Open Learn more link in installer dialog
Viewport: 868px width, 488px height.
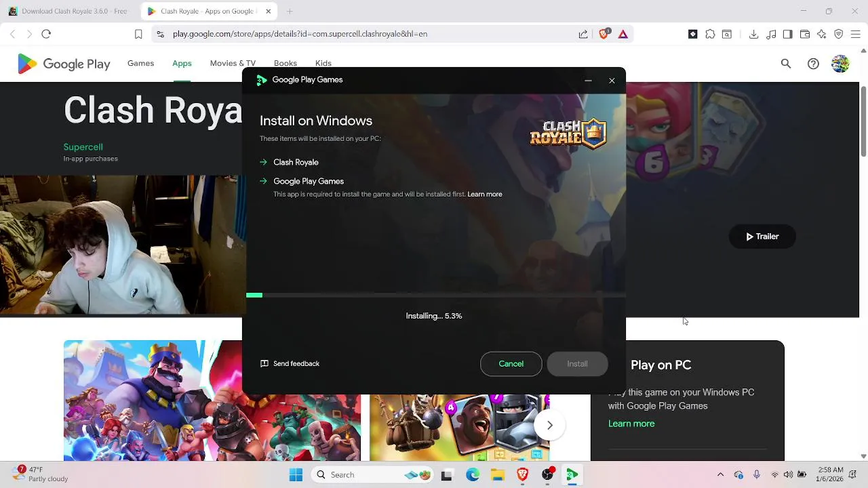point(485,195)
